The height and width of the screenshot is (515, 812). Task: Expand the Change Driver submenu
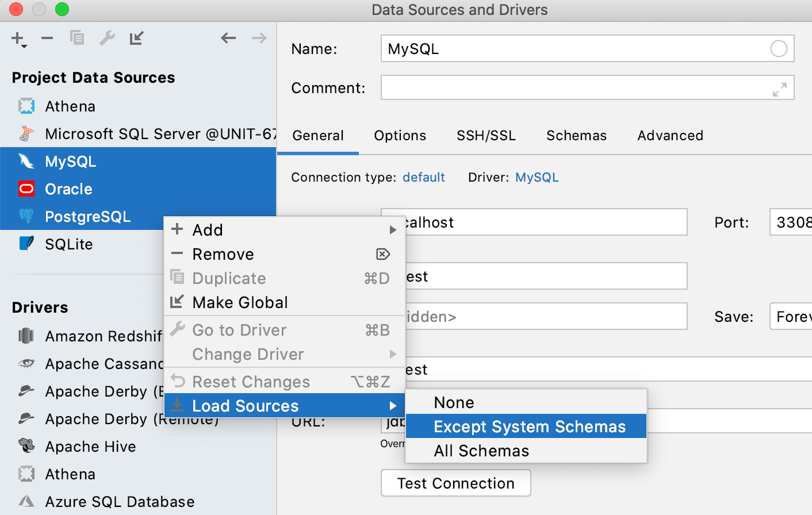point(247,354)
